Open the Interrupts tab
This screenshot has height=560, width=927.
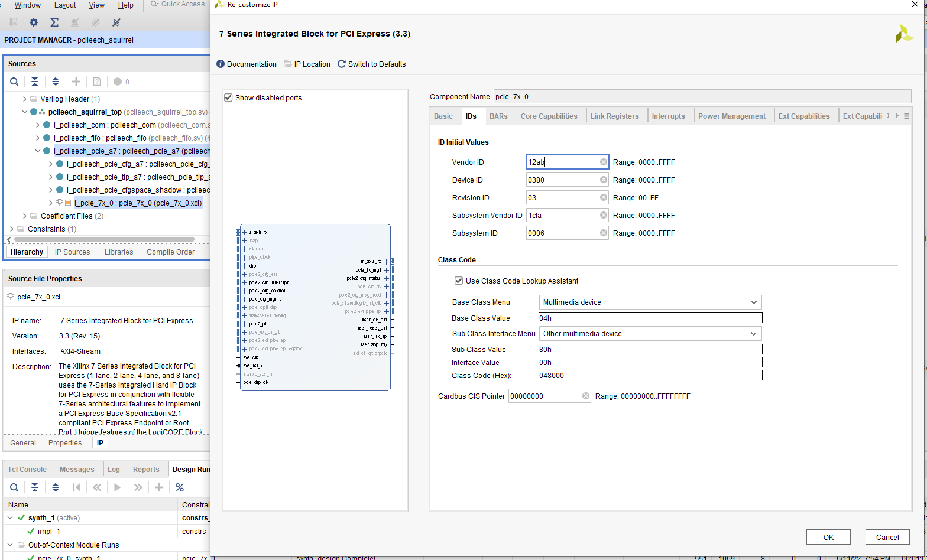pyautogui.click(x=669, y=116)
